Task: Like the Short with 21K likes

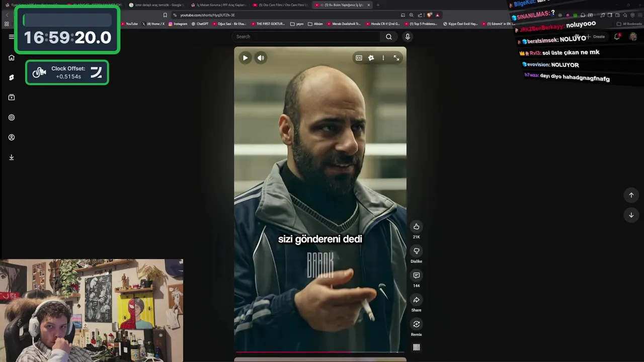Action: [416, 227]
